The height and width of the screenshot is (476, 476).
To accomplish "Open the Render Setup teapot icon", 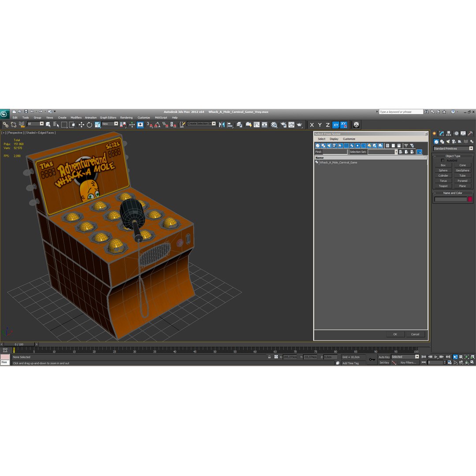I will tap(283, 124).
